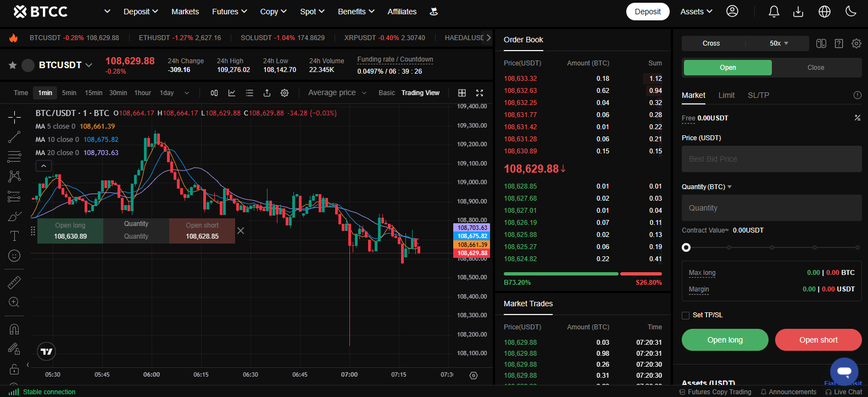
Task: Select the text annotation tool
Action: 14,236
